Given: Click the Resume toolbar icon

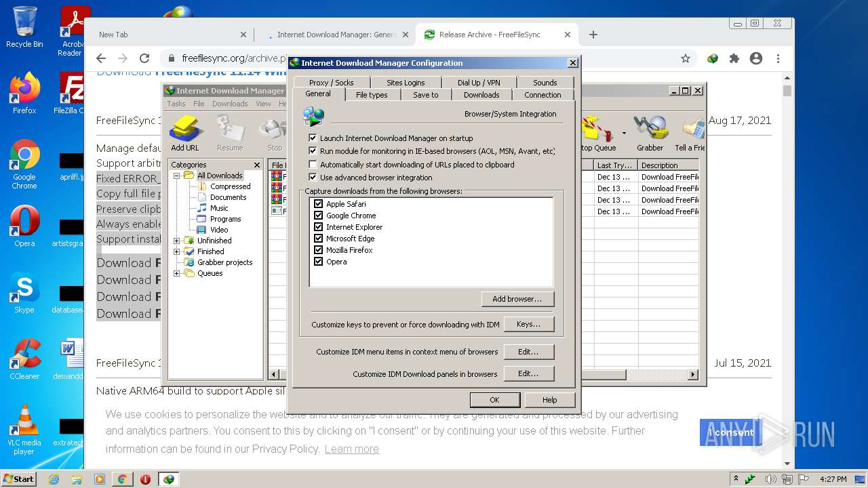Looking at the screenshot, I should point(230,134).
